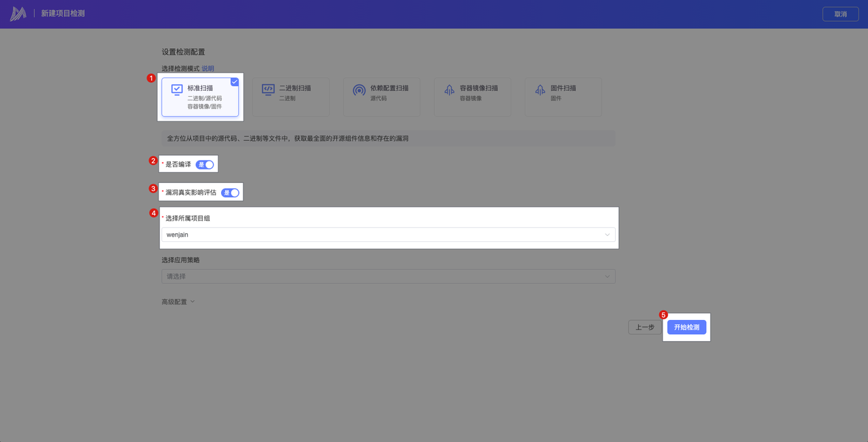The image size is (868, 442).
Task: Click the 固件扫描 icon
Action: click(540, 89)
